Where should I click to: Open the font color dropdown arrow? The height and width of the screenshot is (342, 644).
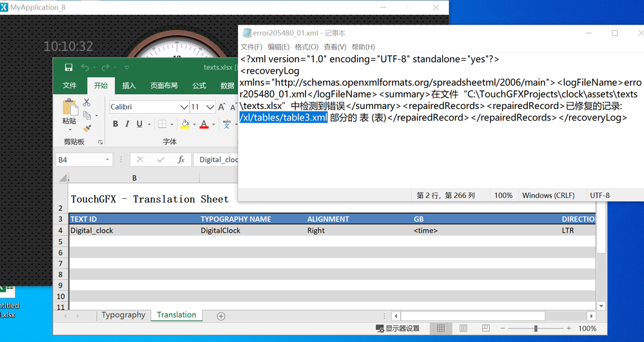point(213,124)
